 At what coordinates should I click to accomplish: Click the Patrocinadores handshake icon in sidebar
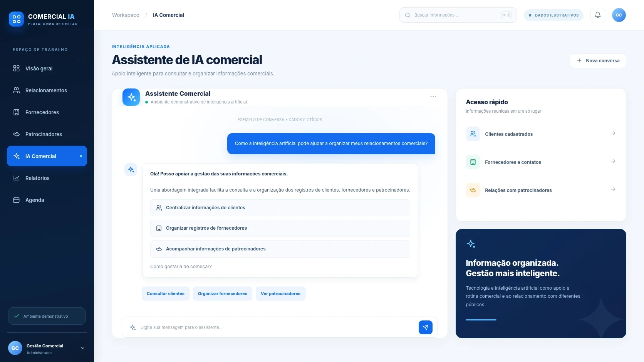point(16,134)
